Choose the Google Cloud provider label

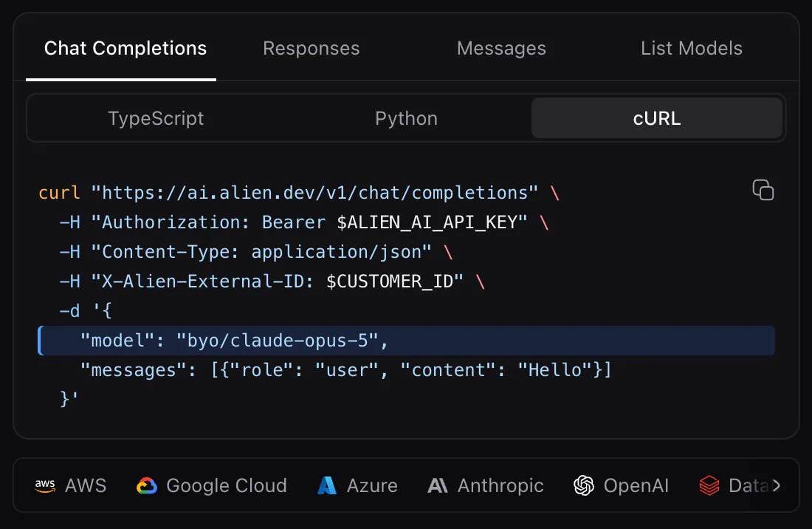(x=227, y=485)
